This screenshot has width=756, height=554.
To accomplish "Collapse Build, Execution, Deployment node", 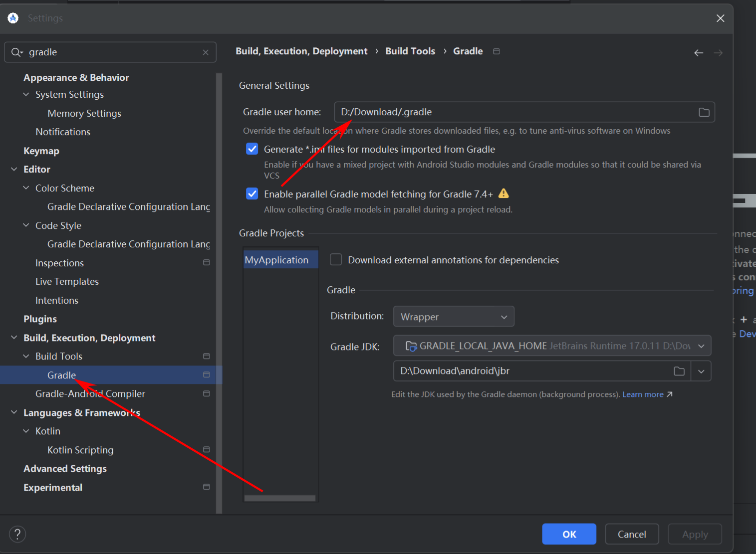I will pos(14,338).
